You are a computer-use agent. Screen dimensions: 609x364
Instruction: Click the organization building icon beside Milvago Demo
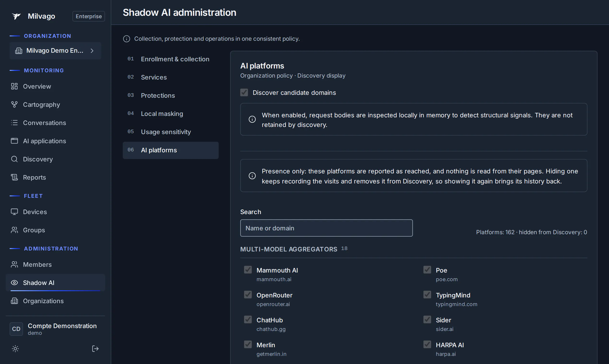(x=19, y=51)
